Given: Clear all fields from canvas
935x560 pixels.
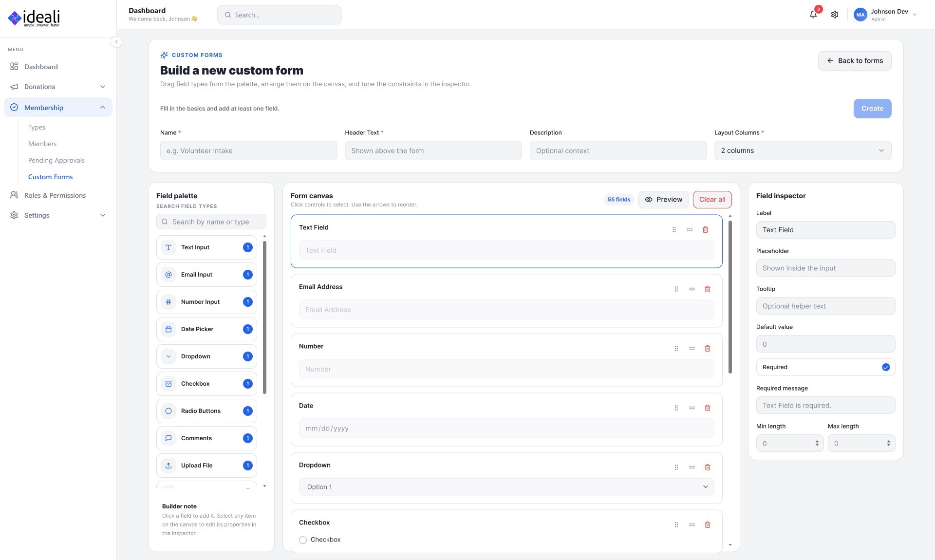Looking at the screenshot, I should pyautogui.click(x=712, y=200).
